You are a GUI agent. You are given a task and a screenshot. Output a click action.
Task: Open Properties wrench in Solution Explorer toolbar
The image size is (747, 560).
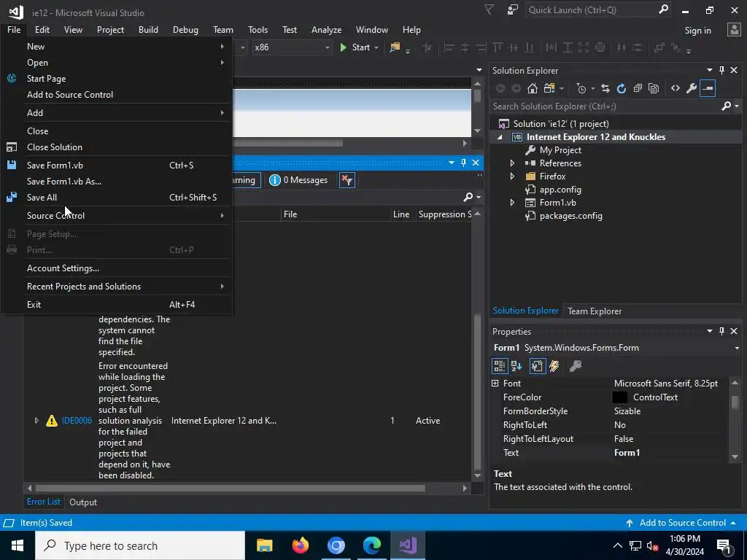692,88
